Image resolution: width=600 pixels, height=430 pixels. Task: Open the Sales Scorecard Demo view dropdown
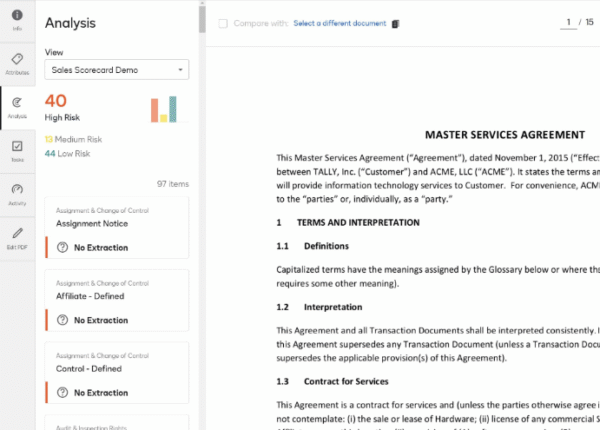(116, 70)
